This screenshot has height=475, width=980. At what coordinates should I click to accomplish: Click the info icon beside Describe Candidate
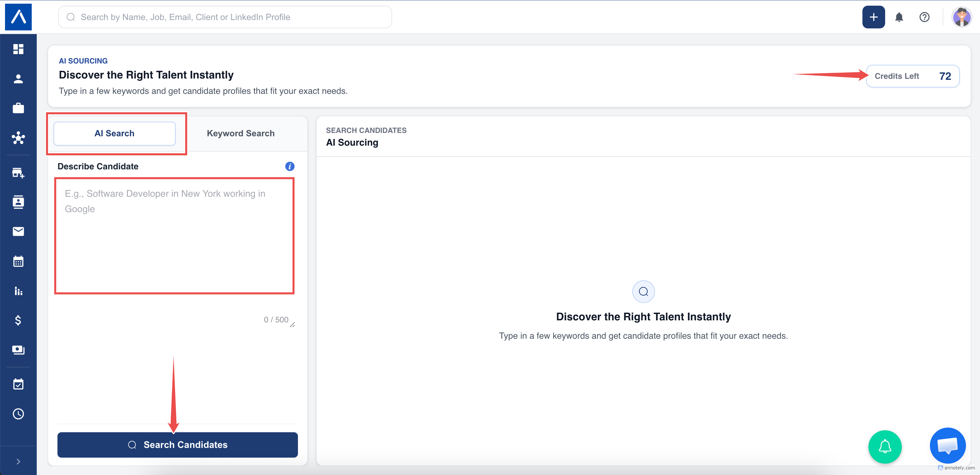(x=290, y=166)
